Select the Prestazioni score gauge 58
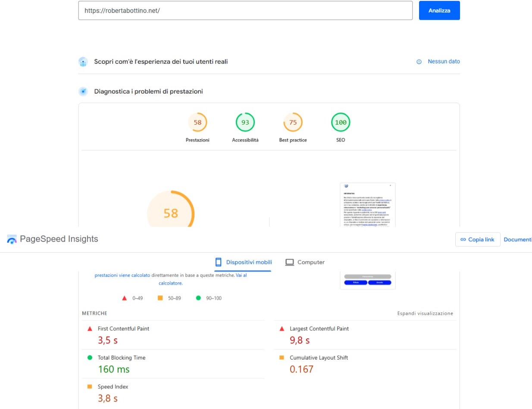532x409 pixels. 197,122
